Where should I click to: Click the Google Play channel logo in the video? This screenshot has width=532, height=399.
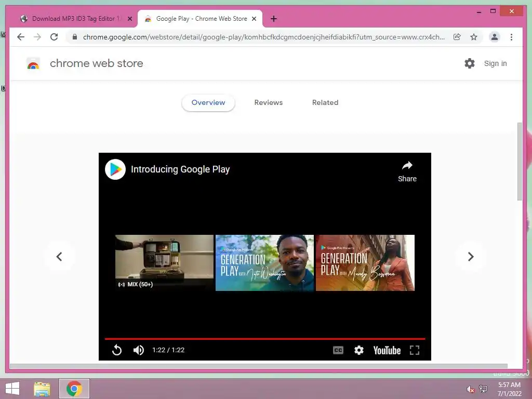pyautogui.click(x=115, y=169)
